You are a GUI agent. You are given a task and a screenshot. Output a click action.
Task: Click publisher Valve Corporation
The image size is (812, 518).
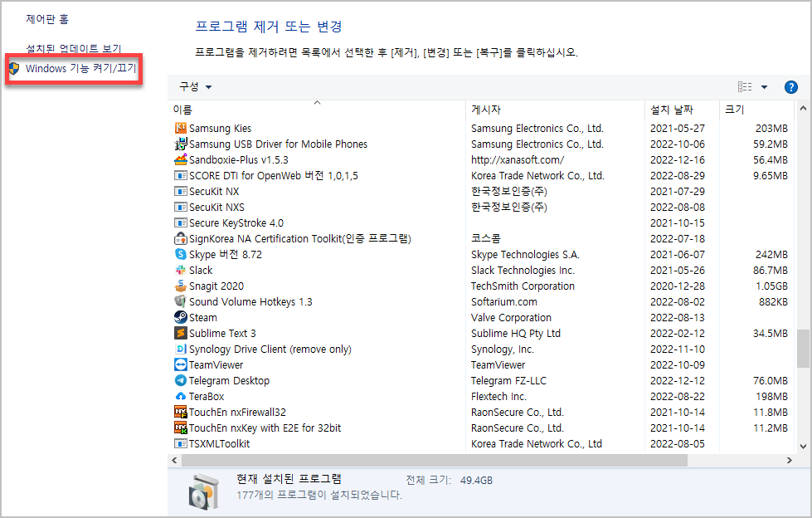[x=511, y=317]
